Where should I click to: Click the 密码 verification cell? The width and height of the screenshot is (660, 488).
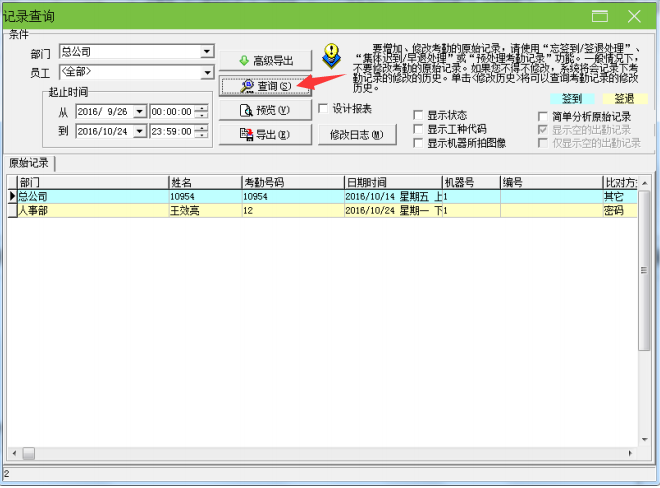coord(620,211)
